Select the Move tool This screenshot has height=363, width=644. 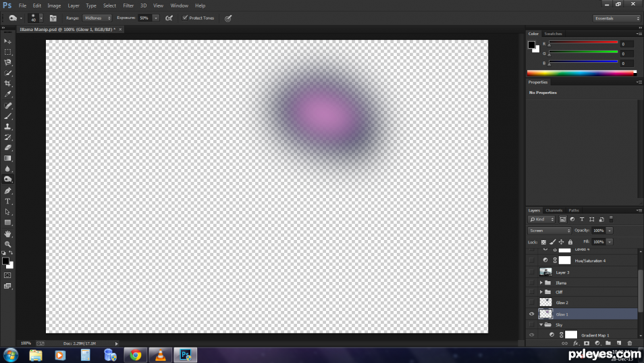coord(7,41)
